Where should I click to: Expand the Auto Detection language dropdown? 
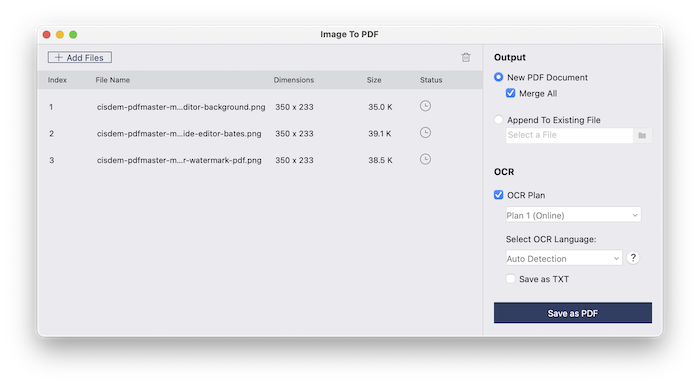(x=564, y=258)
